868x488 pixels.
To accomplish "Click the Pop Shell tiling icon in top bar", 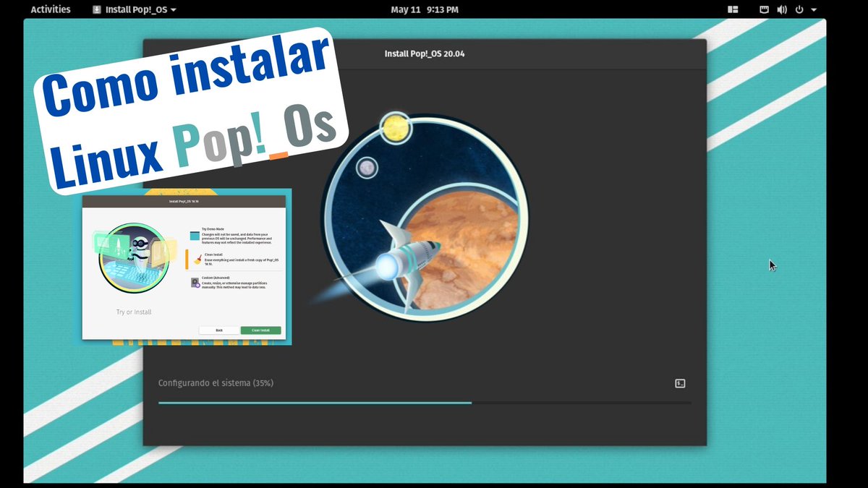I will (732, 9).
